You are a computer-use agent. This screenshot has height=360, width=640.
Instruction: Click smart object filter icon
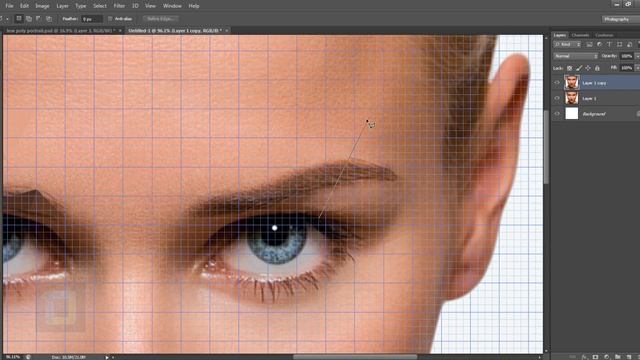(630, 44)
